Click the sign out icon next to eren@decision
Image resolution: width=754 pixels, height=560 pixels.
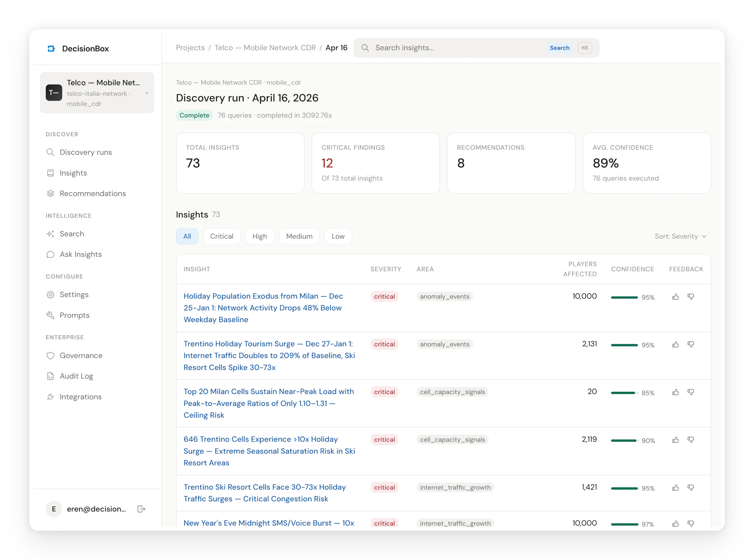point(141,508)
